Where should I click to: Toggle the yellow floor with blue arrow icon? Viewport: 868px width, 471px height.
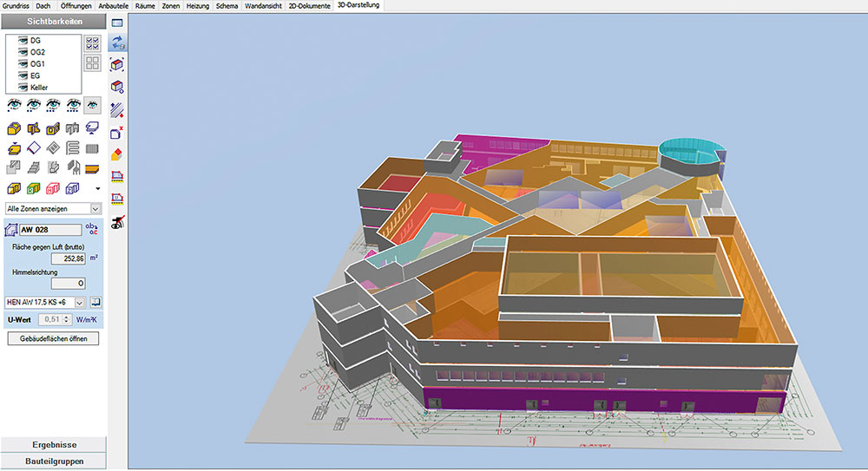pos(14,148)
